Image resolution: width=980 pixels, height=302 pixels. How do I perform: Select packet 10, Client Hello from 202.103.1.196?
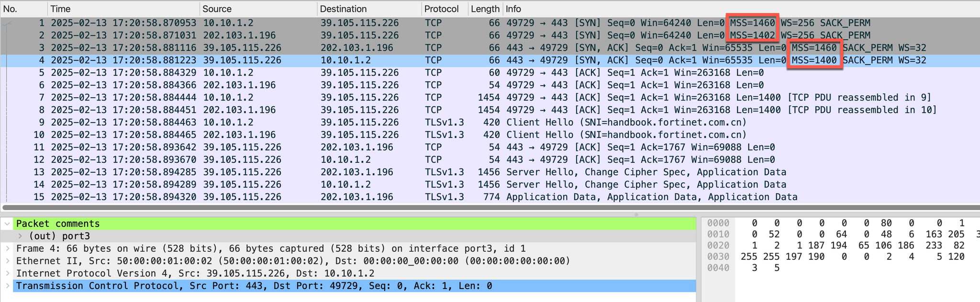click(x=490, y=135)
